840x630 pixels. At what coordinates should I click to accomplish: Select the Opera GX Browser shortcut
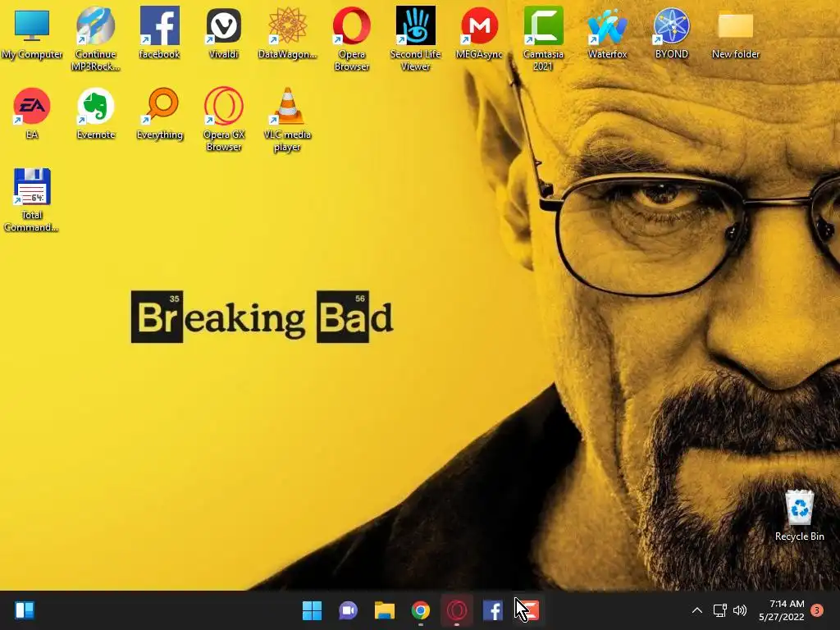point(223,119)
